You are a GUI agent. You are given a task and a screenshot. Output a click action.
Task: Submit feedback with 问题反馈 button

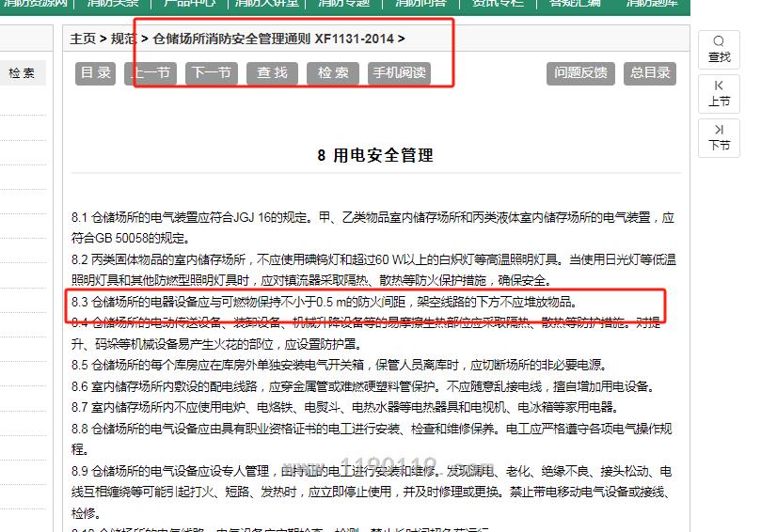click(580, 73)
